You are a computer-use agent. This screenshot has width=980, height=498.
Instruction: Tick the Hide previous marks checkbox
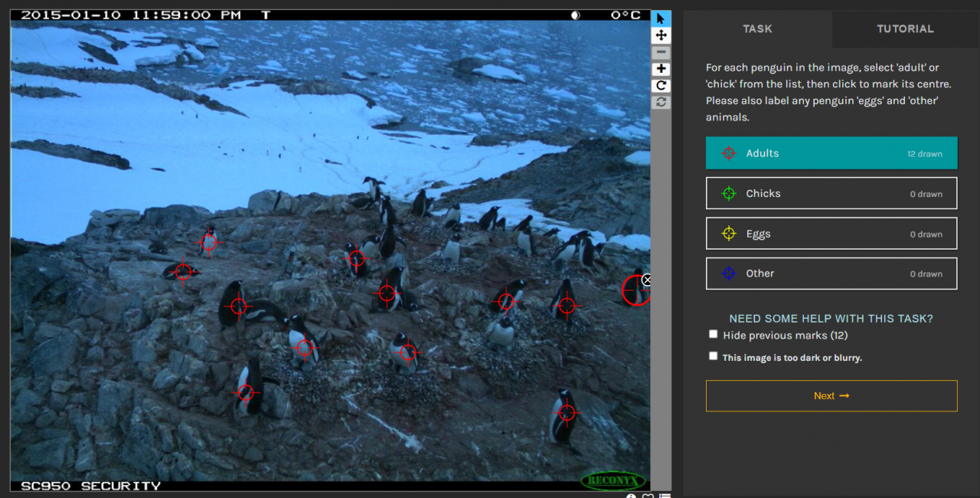(x=714, y=334)
